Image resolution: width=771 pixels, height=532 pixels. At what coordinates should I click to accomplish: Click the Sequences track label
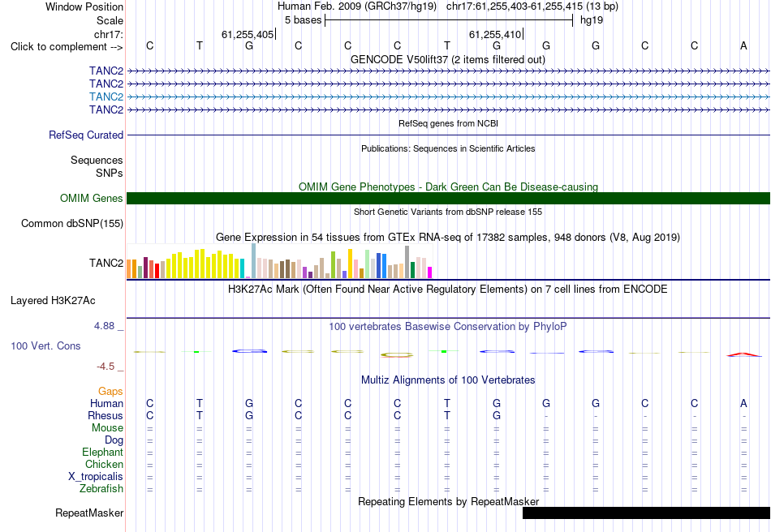click(97, 160)
